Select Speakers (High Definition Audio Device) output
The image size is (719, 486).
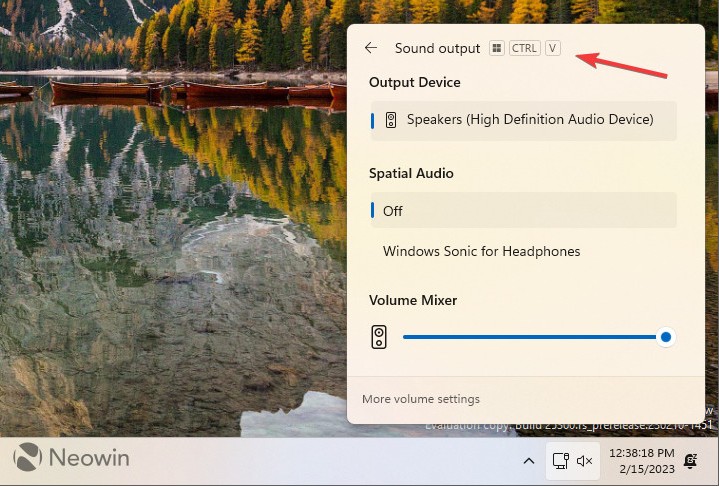point(529,120)
